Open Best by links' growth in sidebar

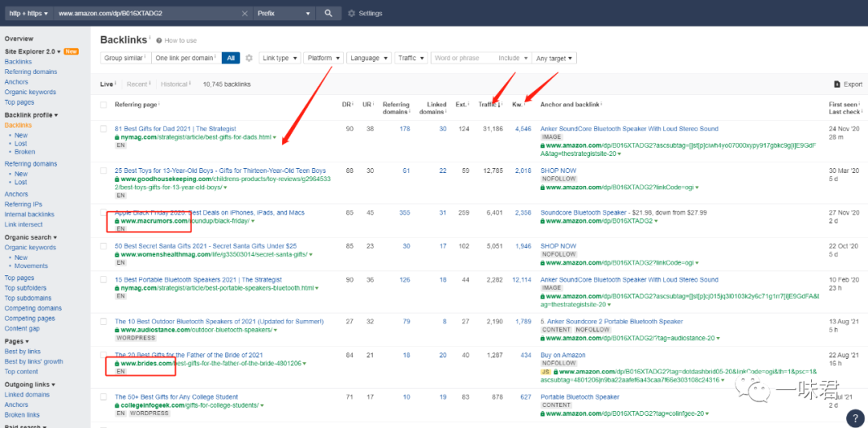coord(34,361)
